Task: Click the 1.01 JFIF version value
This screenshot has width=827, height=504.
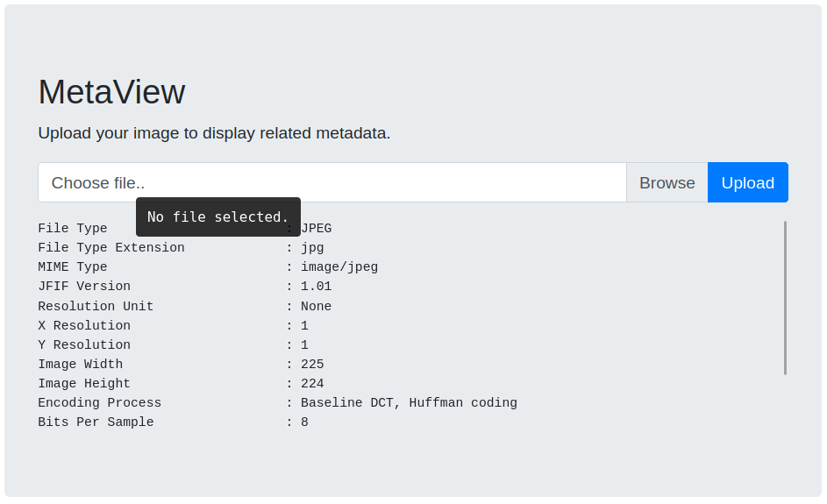Action: pos(317,287)
